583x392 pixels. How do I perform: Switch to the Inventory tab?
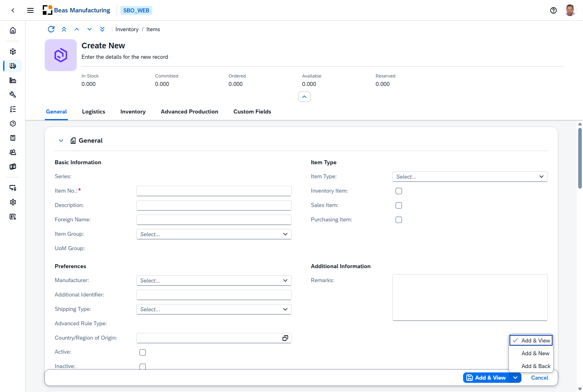[133, 111]
